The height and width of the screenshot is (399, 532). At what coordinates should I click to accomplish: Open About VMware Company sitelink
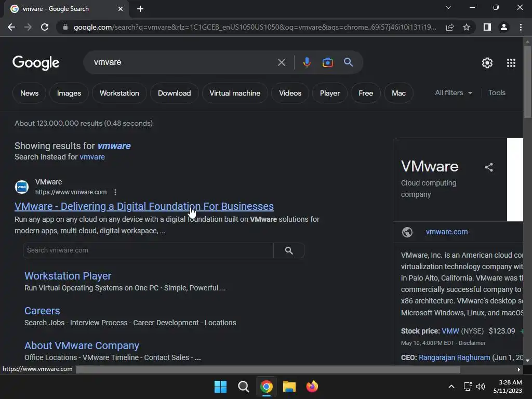pyautogui.click(x=82, y=345)
